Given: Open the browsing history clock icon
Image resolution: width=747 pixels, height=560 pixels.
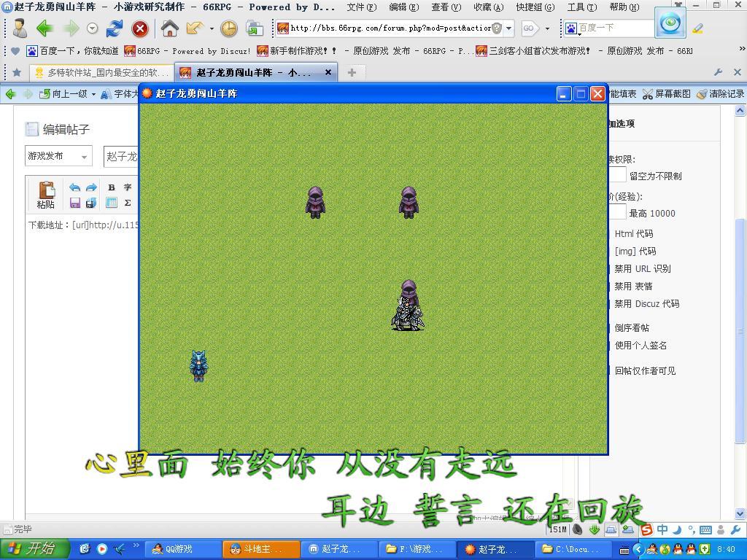Looking at the screenshot, I should click(x=228, y=28).
